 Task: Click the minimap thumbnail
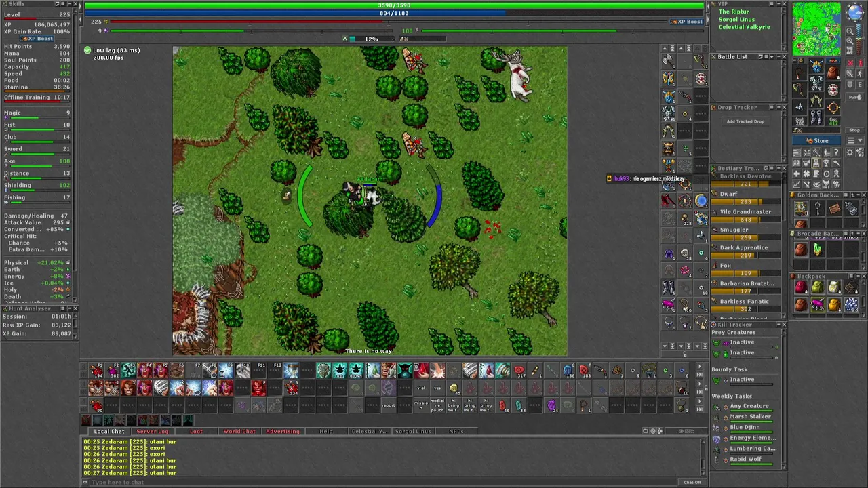pos(816,28)
